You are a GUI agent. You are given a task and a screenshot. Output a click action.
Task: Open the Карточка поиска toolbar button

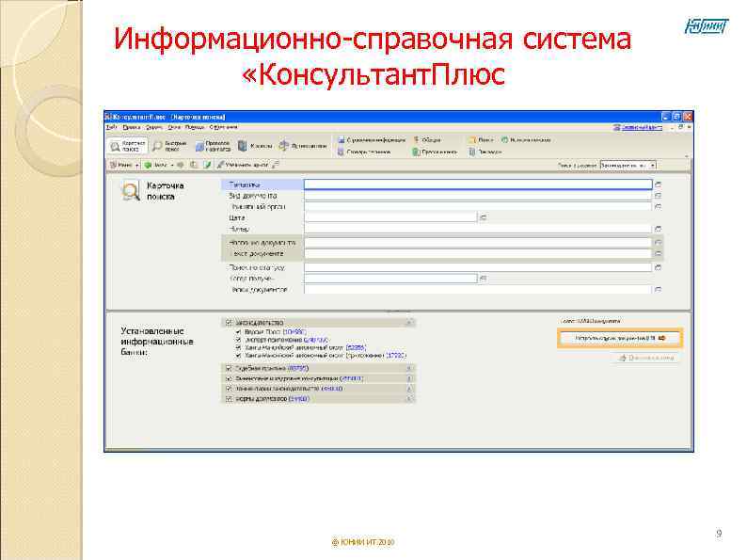coord(127,146)
